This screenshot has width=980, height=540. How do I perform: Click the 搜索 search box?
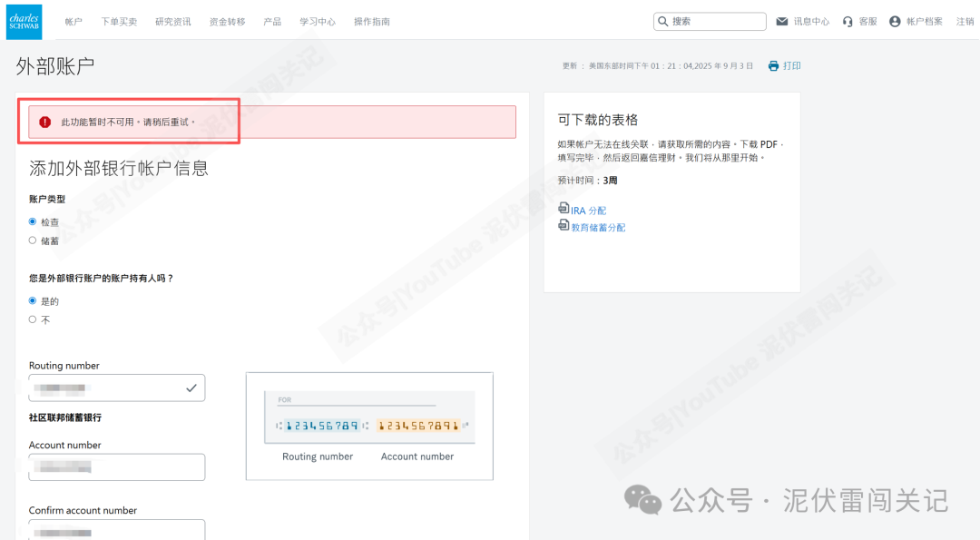(710, 20)
